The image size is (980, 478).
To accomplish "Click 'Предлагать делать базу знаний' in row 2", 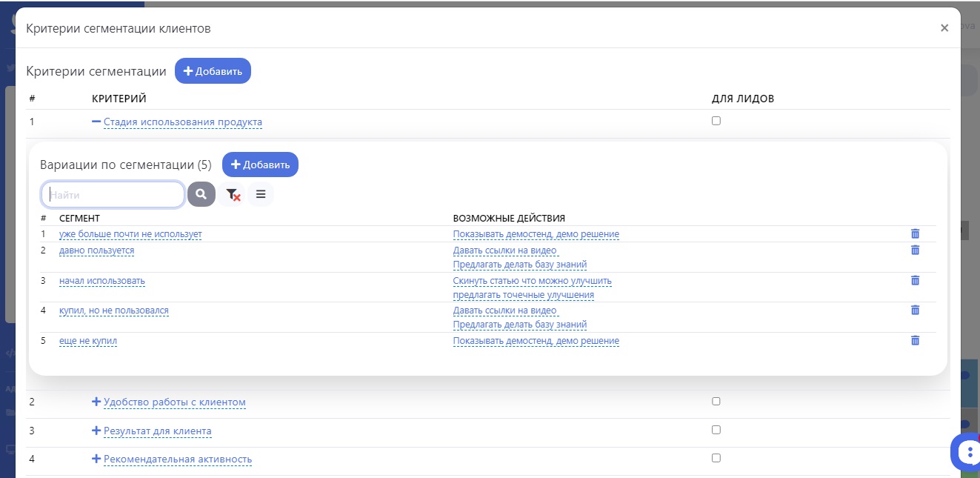I will point(520,264).
